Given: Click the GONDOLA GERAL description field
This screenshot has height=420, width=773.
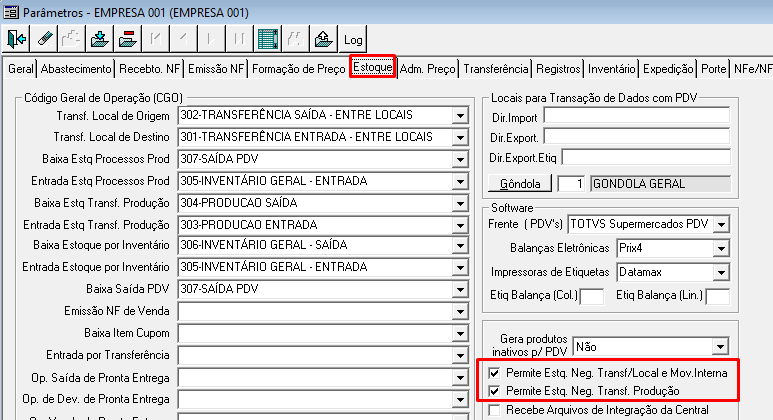Looking at the screenshot, I should click(x=660, y=184).
